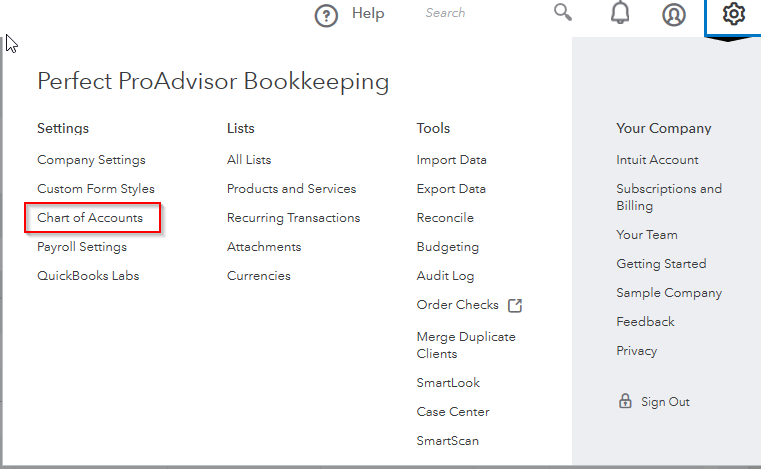Viewport: 761px width, 469px height.
Task: Open Merge Duplicate Clients
Action: (466, 345)
